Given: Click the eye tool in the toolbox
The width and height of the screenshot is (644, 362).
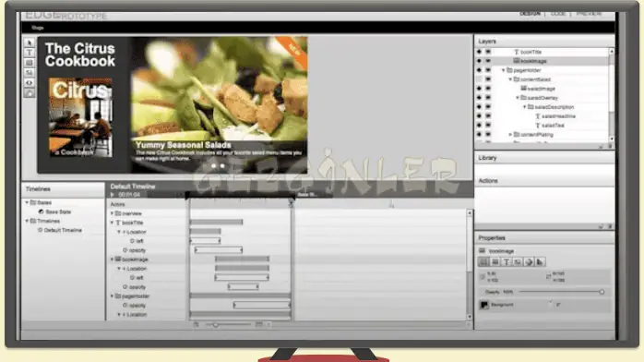Looking at the screenshot, I should point(30,83).
